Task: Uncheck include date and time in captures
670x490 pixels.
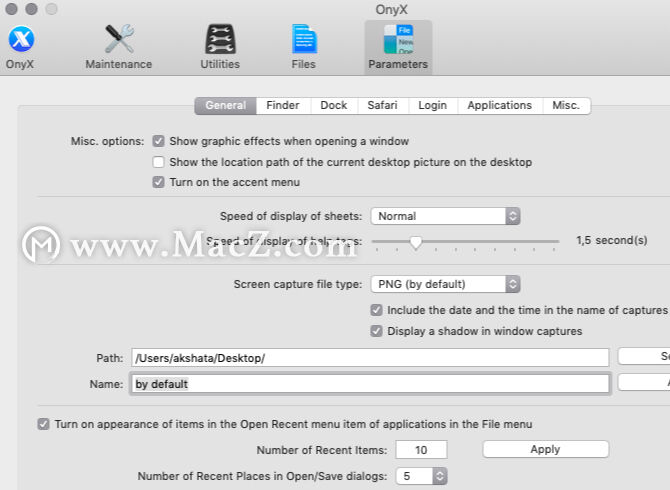Action: pos(376,310)
